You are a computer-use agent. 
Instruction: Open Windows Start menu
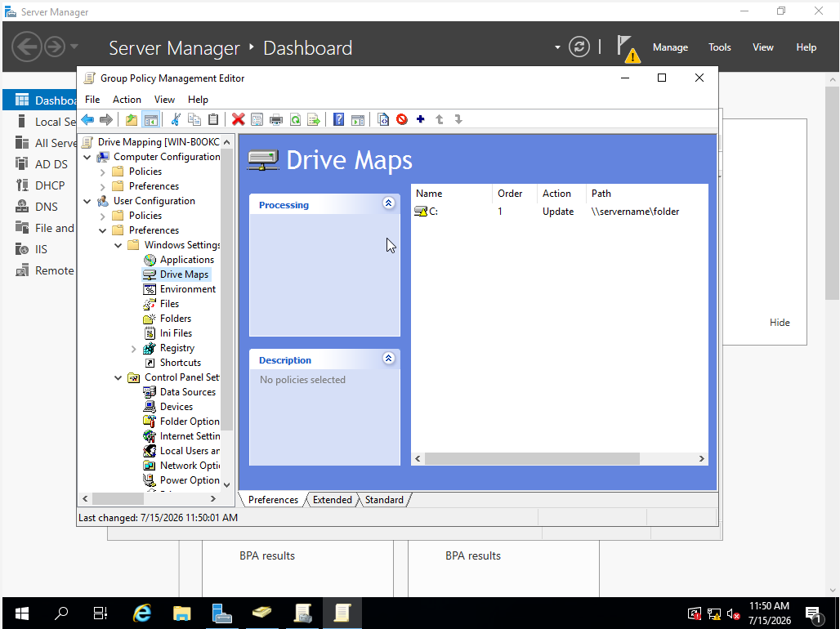pyautogui.click(x=21, y=613)
